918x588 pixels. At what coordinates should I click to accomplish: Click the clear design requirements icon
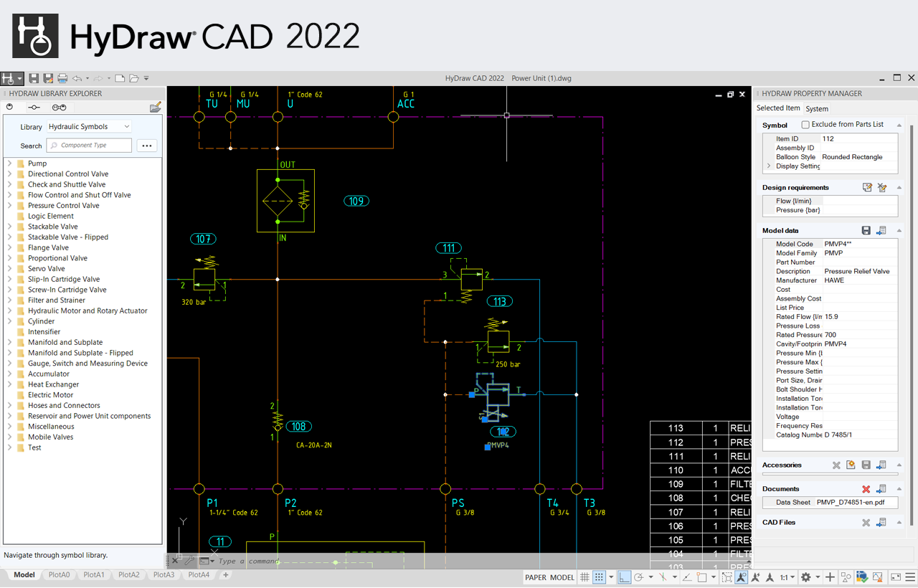tap(882, 188)
